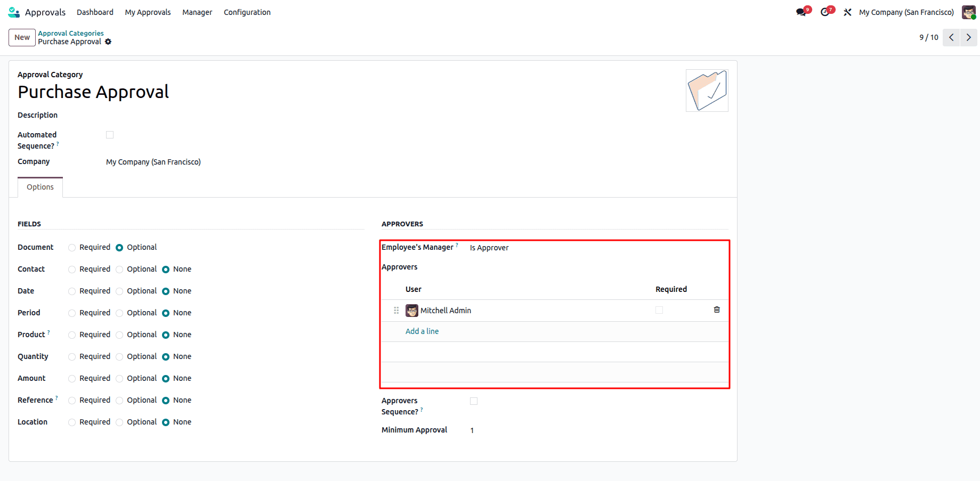Open the gear actions menu beside Purchase Approval
The height and width of the screenshot is (481, 980).
point(108,42)
